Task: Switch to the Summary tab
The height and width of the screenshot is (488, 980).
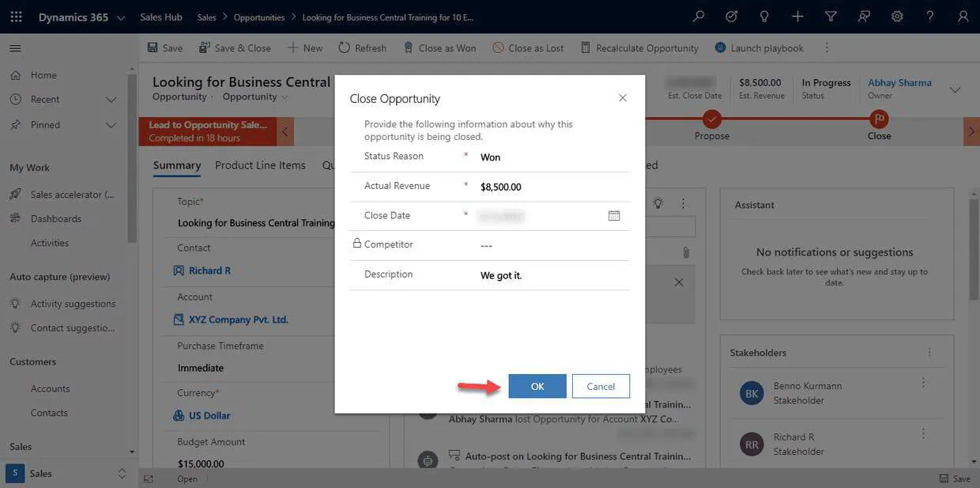Action: [x=177, y=165]
